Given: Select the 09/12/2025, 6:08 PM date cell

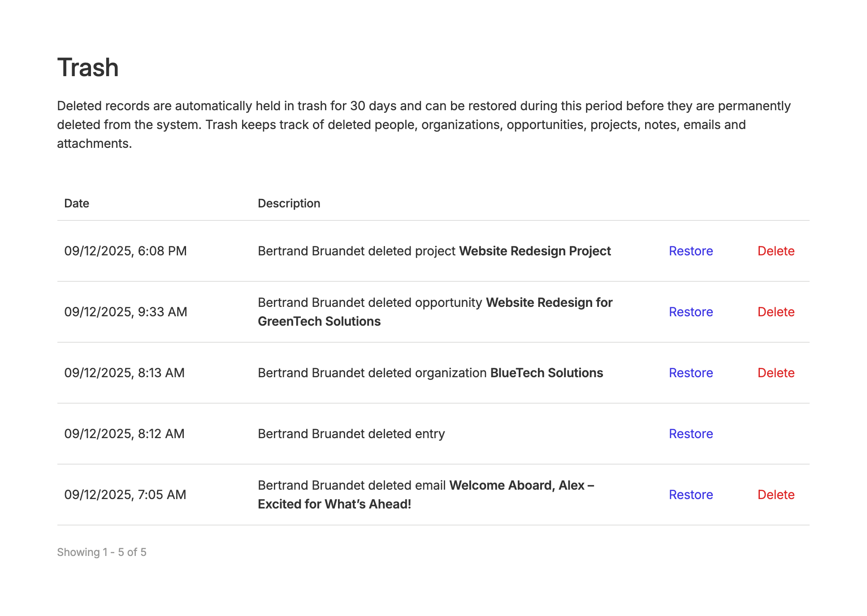Looking at the screenshot, I should [x=126, y=251].
